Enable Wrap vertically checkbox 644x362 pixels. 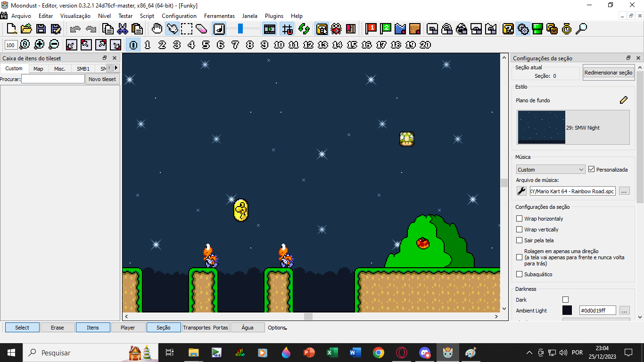pos(519,230)
